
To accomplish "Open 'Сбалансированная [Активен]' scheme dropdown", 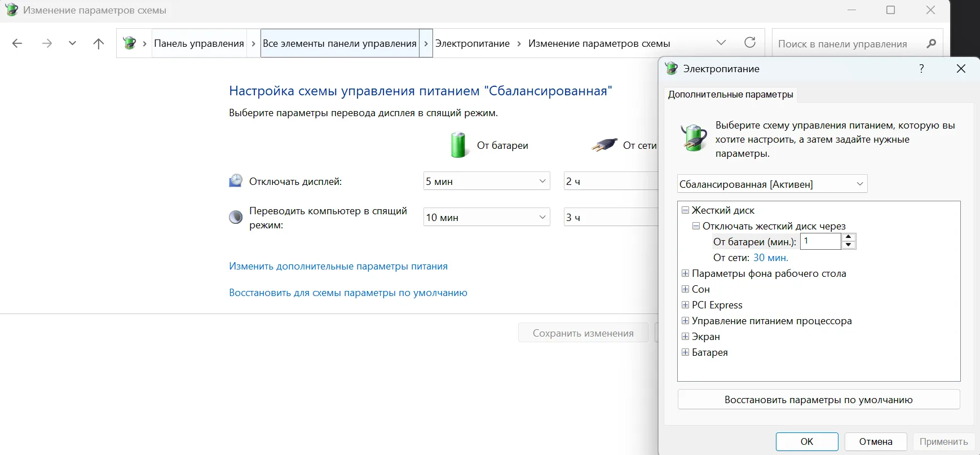I will [772, 184].
